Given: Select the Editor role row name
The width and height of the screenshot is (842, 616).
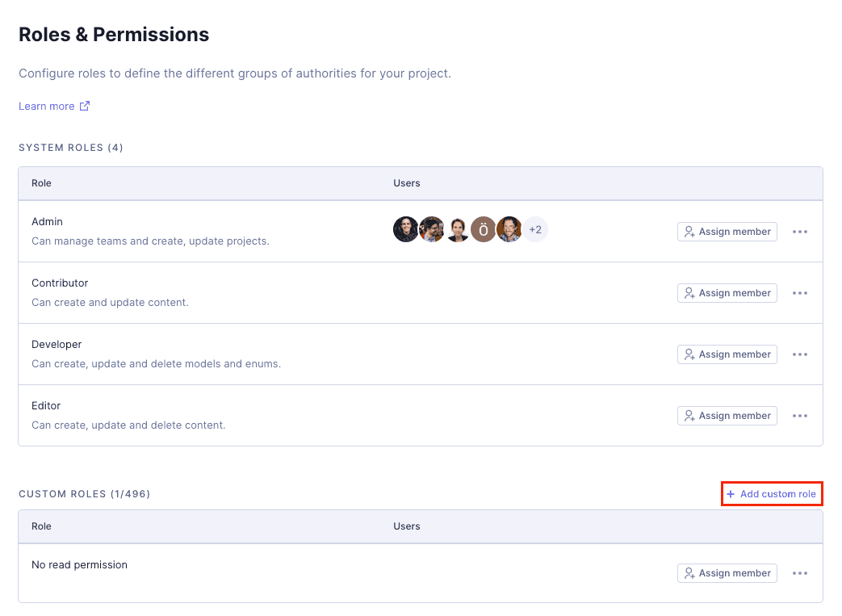Looking at the screenshot, I should [46, 406].
